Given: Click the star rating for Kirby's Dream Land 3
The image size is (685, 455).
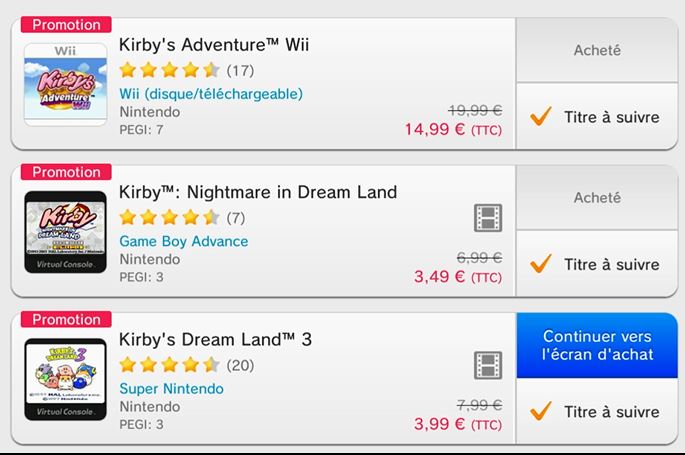Looking at the screenshot, I should click(169, 364).
